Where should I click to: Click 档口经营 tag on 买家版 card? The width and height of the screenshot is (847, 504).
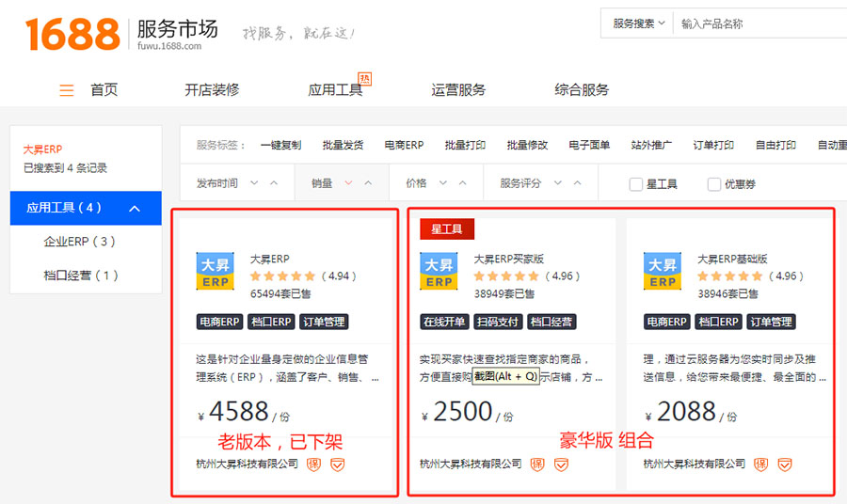click(x=551, y=323)
